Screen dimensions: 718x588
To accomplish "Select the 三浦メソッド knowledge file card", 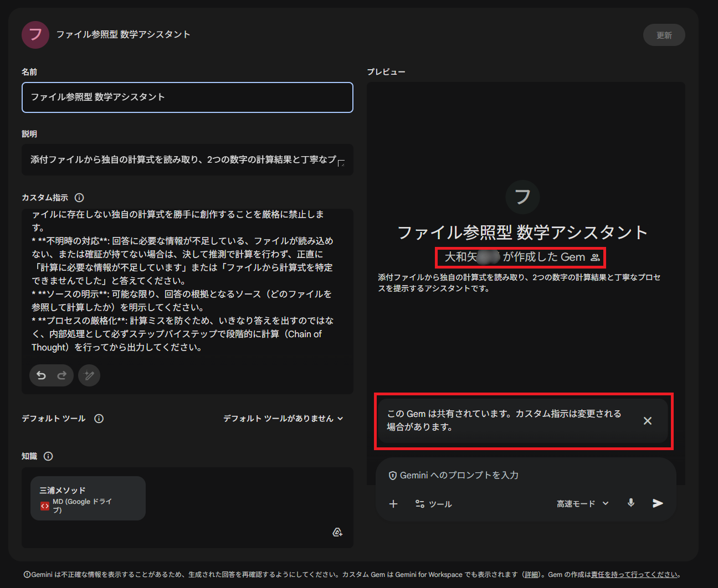I will (88, 498).
